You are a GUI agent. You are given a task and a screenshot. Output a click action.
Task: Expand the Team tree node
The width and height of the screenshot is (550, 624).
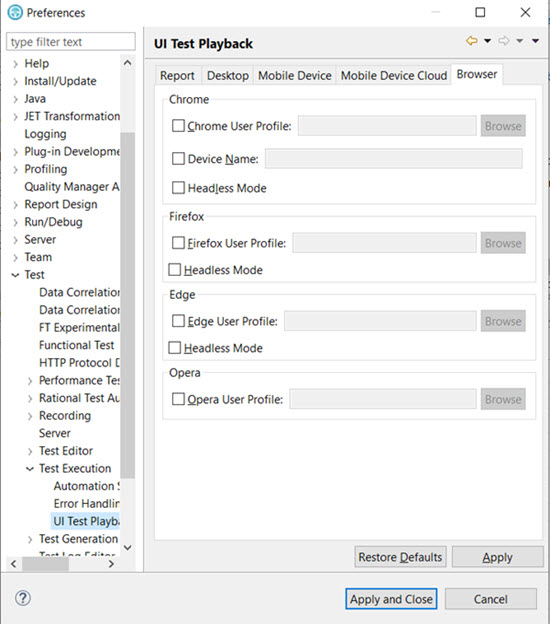click(x=15, y=257)
